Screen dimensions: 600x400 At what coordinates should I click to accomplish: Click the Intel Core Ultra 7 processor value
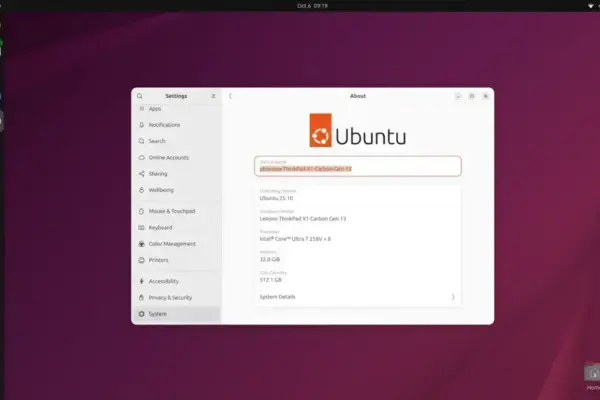pos(295,239)
